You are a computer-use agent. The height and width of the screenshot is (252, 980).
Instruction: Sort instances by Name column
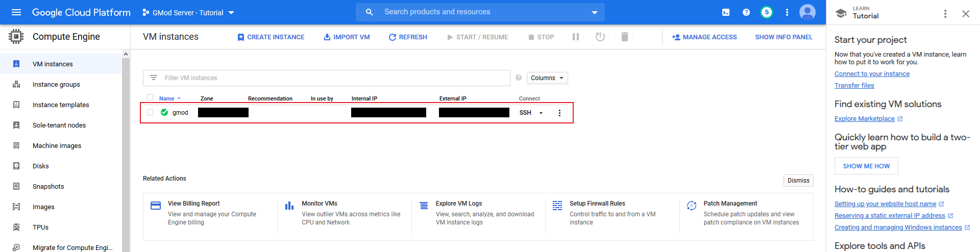pyautogui.click(x=167, y=98)
